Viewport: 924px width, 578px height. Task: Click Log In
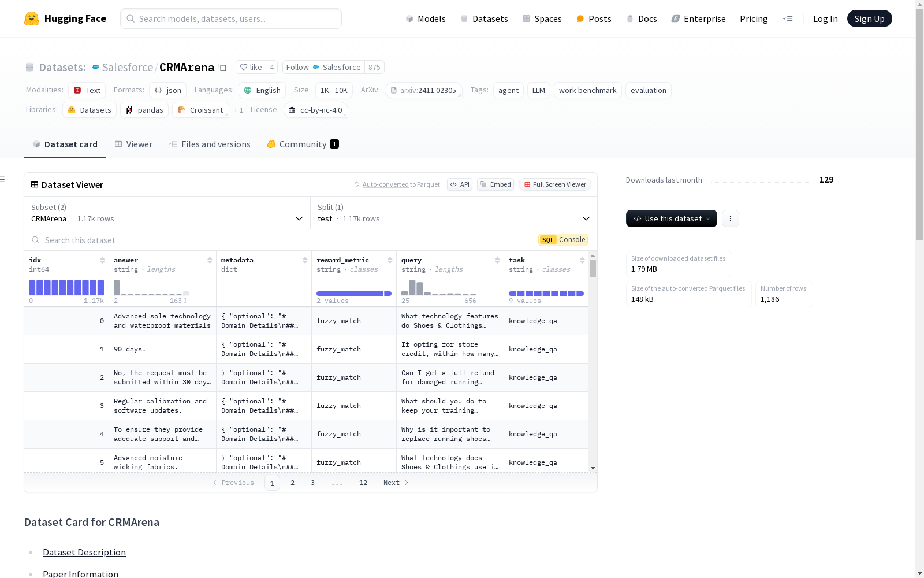click(x=825, y=18)
